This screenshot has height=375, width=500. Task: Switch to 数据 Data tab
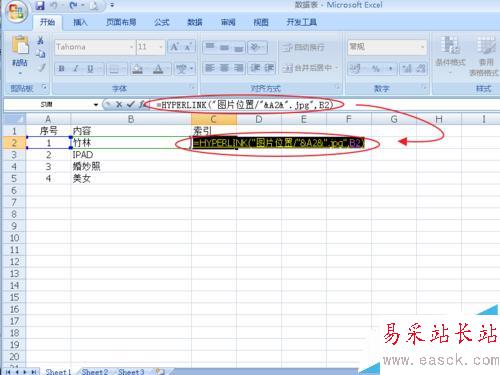pos(195,22)
